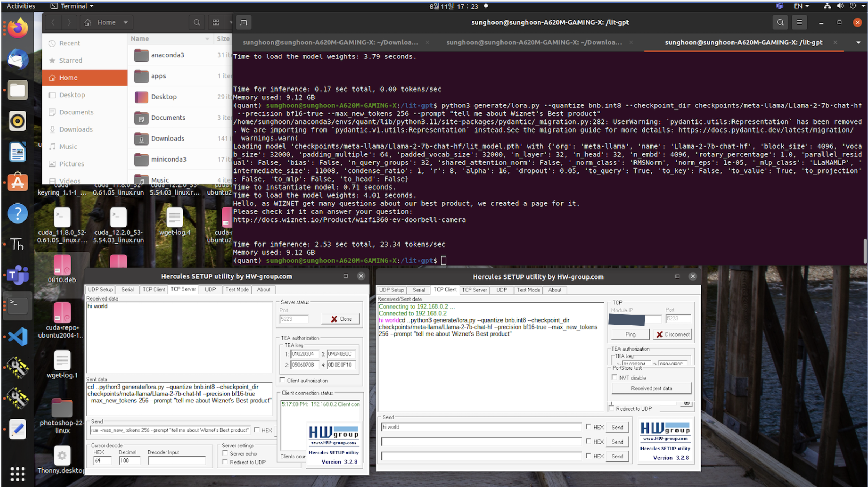Open the Show Applications grid
868x487 pixels.
(17, 474)
